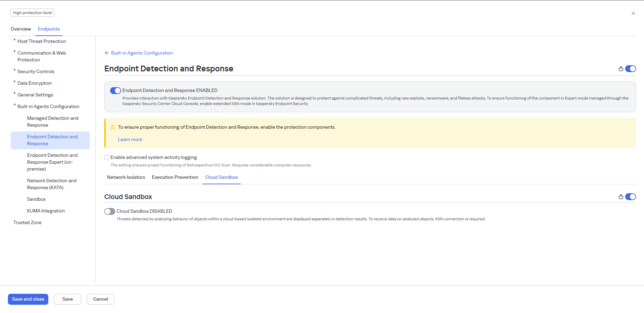
Task: Switch to the Network Isolation tab
Action: pyautogui.click(x=126, y=177)
